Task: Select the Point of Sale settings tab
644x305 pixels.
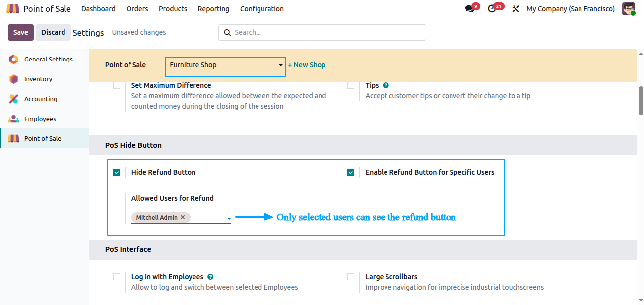Action: click(x=45, y=138)
